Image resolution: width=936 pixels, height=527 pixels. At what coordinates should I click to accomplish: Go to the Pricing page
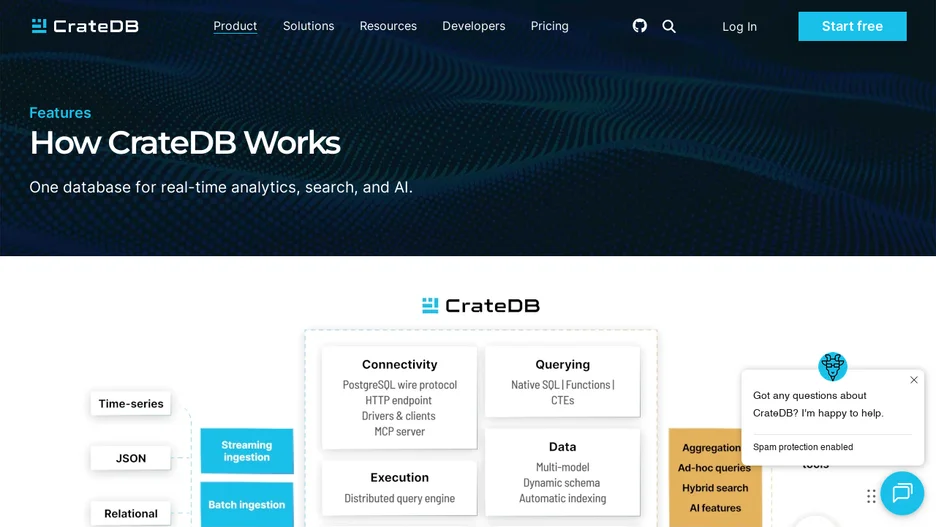pyautogui.click(x=549, y=26)
